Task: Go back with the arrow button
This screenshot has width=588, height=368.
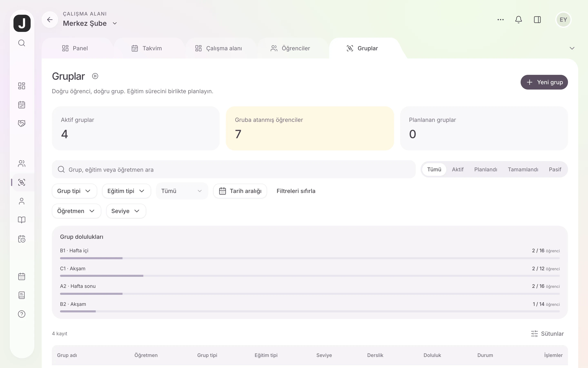Action: coord(50,19)
